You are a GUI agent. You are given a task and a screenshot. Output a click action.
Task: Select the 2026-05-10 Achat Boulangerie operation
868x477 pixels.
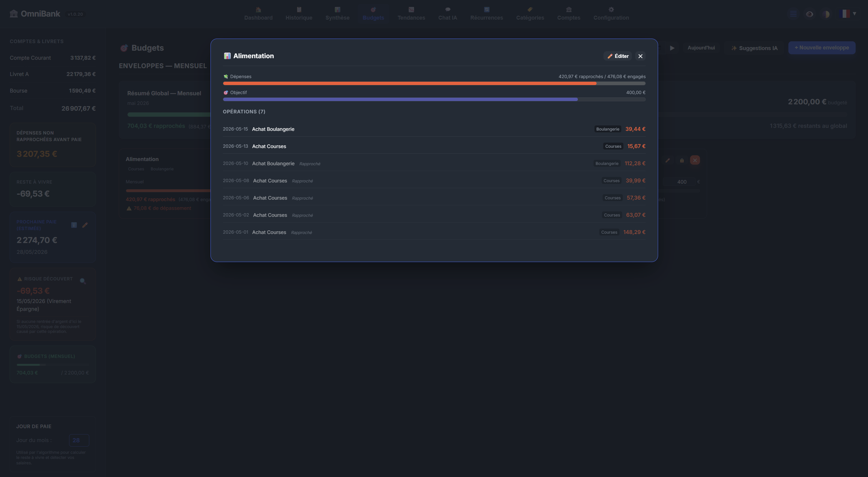[x=434, y=163]
